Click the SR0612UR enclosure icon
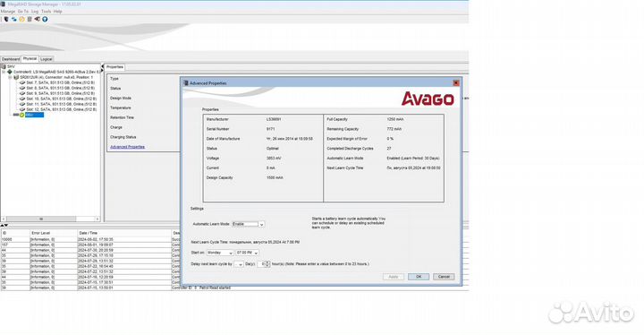Viewport: 644px width, 335px height. [x=16, y=77]
